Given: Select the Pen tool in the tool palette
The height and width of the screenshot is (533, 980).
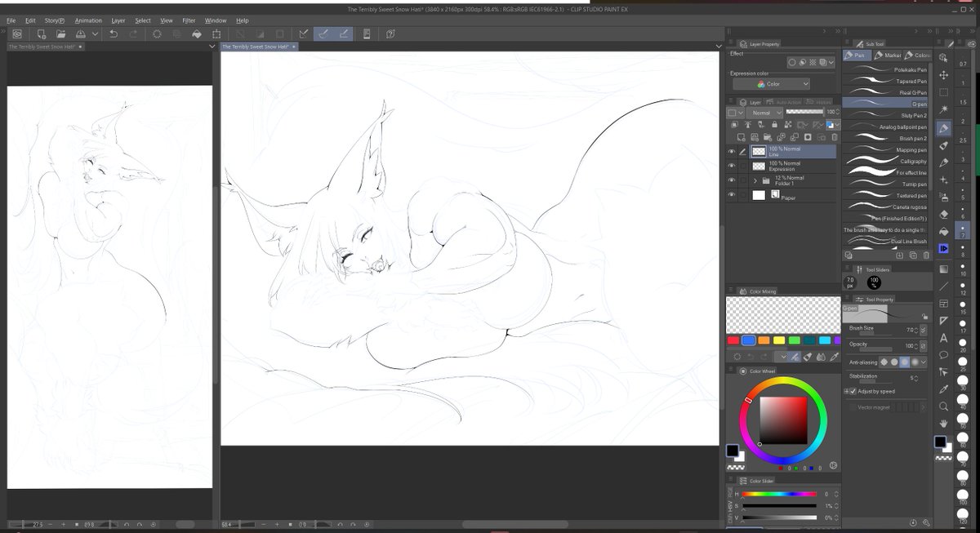Looking at the screenshot, I should click(943, 128).
